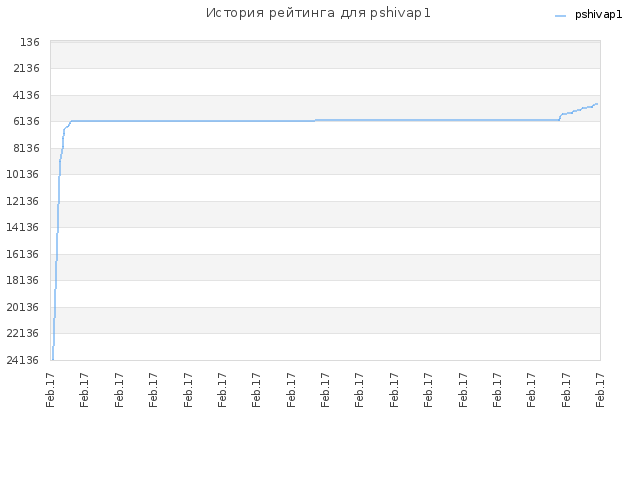Select the 136 y-axis label
The height and width of the screenshot is (480, 640).
30,42
